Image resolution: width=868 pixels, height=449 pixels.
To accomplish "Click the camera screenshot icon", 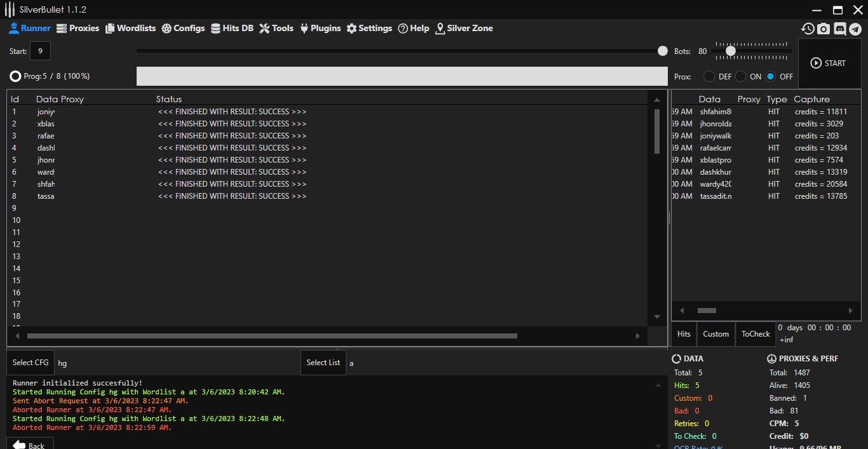I will (x=824, y=29).
